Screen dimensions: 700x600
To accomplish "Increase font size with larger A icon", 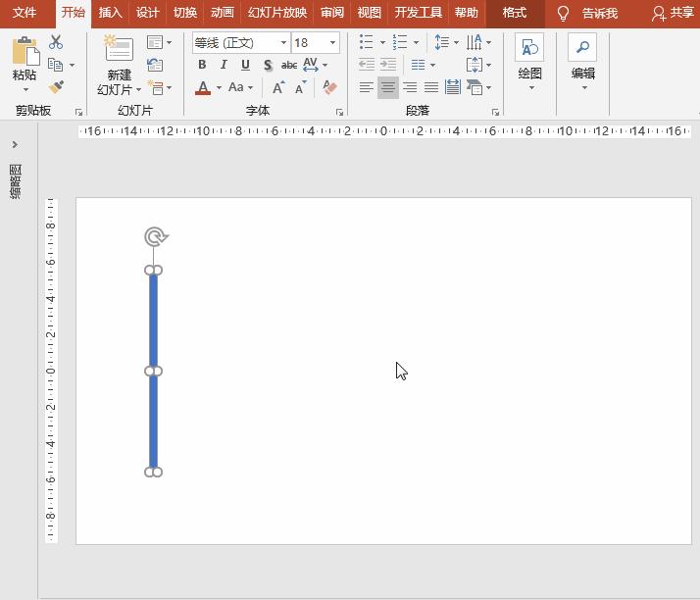I will pyautogui.click(x=278, y=88).
